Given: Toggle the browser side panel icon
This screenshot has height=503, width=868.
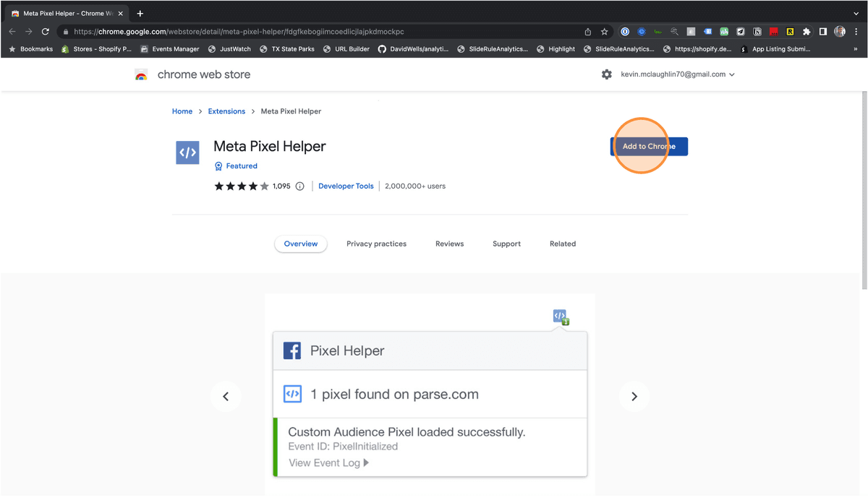Looking at the screenshot, I should click(823, 32).
